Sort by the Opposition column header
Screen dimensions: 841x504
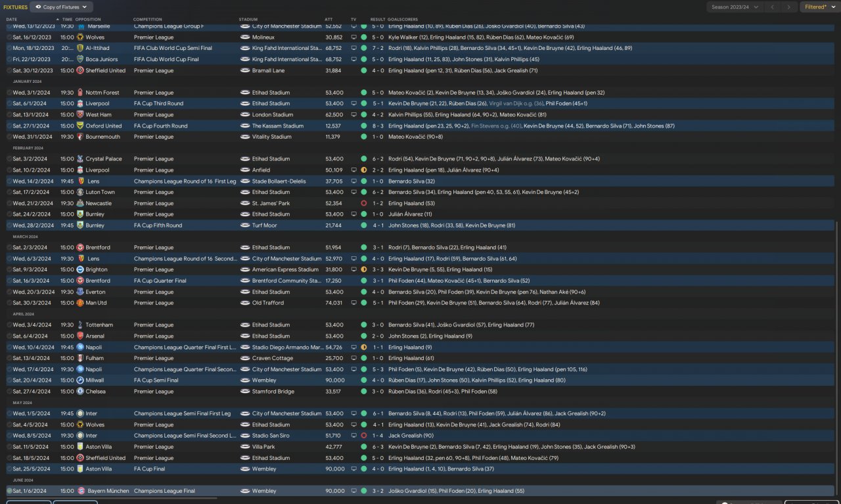tap(89, 20)
